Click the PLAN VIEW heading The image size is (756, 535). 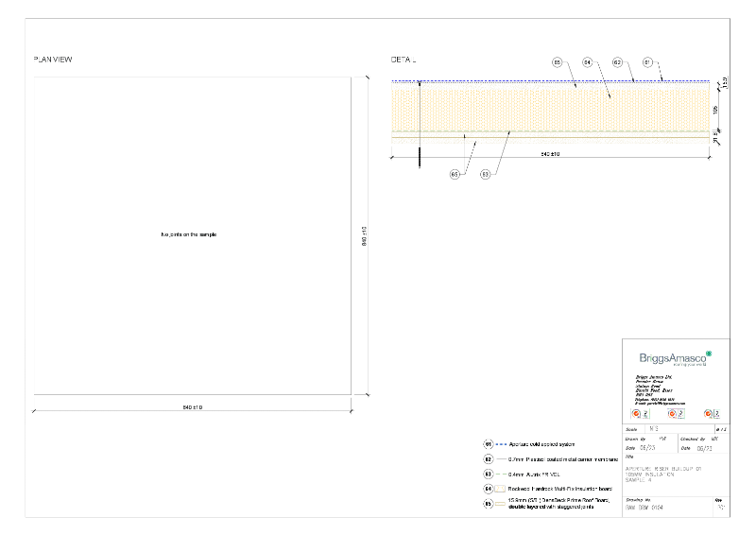point(53,60)
